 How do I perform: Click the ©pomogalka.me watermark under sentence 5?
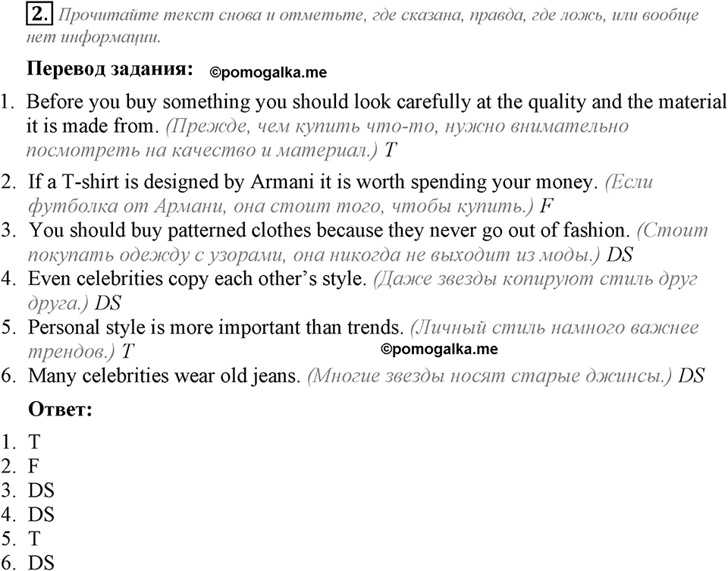point(439,349)
